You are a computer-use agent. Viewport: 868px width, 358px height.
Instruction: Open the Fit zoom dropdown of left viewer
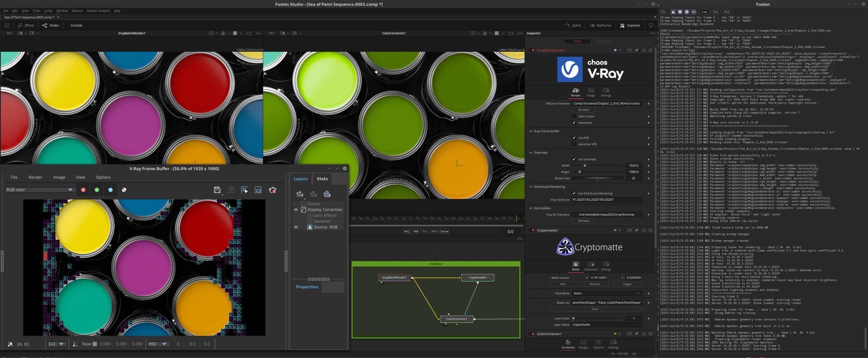10,33
